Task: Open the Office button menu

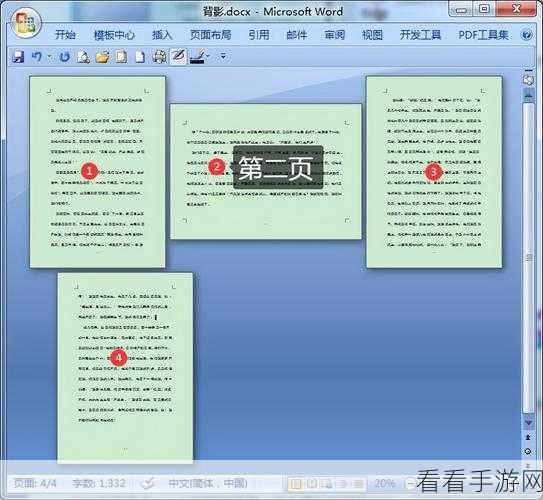Action: point(26,23)
